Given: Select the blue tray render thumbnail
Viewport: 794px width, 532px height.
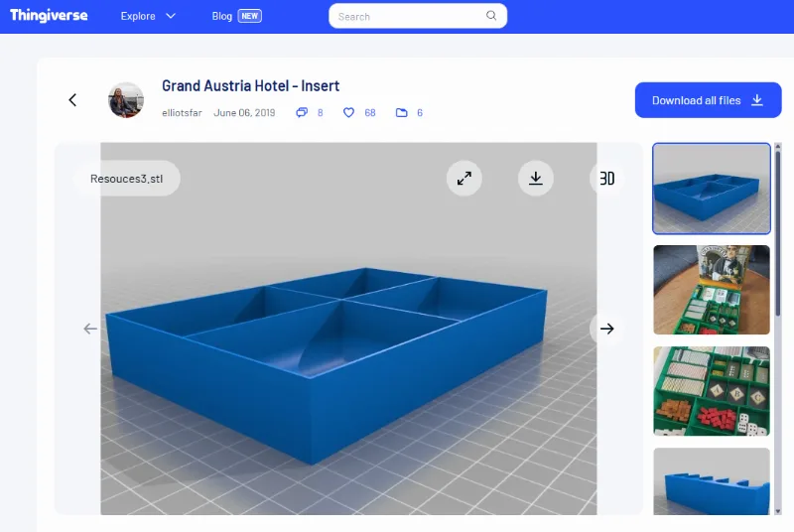Looking at the screenshot, I should (712, 189).
